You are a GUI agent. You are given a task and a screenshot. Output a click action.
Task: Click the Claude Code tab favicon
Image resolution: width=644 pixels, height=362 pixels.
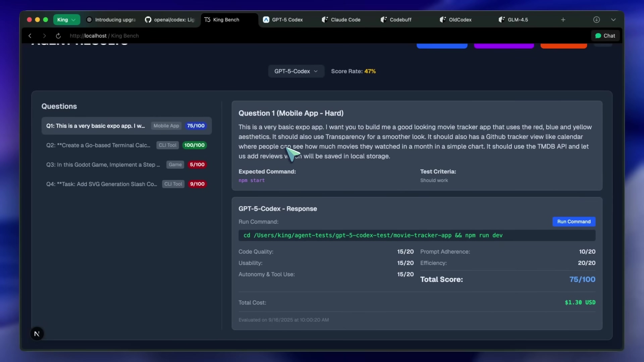325,20
